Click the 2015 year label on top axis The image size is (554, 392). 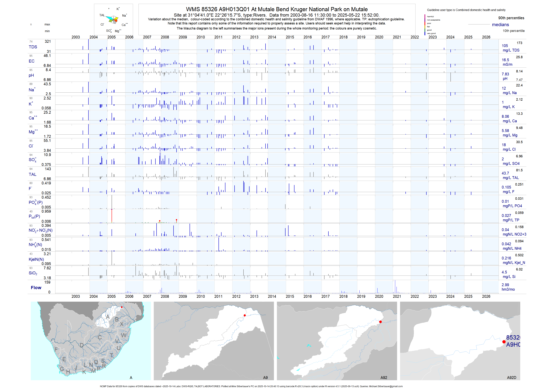290,37
